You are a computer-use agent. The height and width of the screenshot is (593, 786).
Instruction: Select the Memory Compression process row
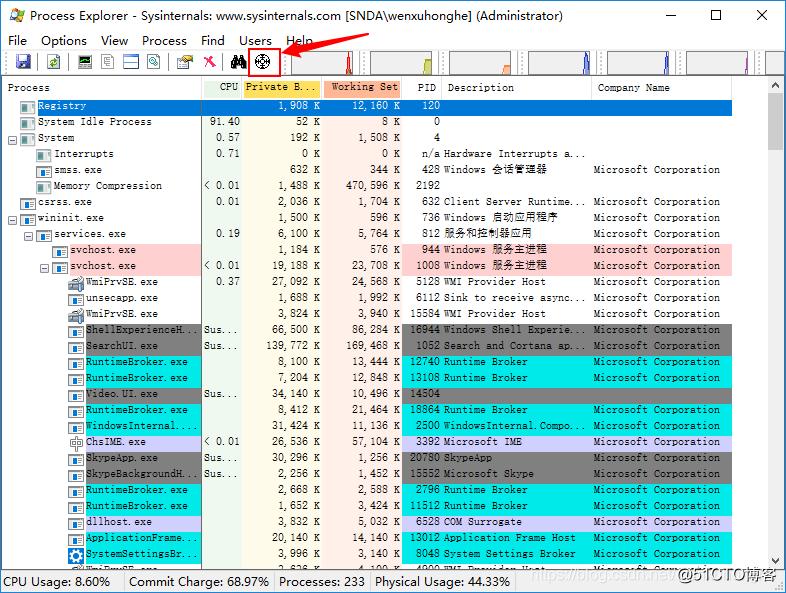[x=107, y=186]
